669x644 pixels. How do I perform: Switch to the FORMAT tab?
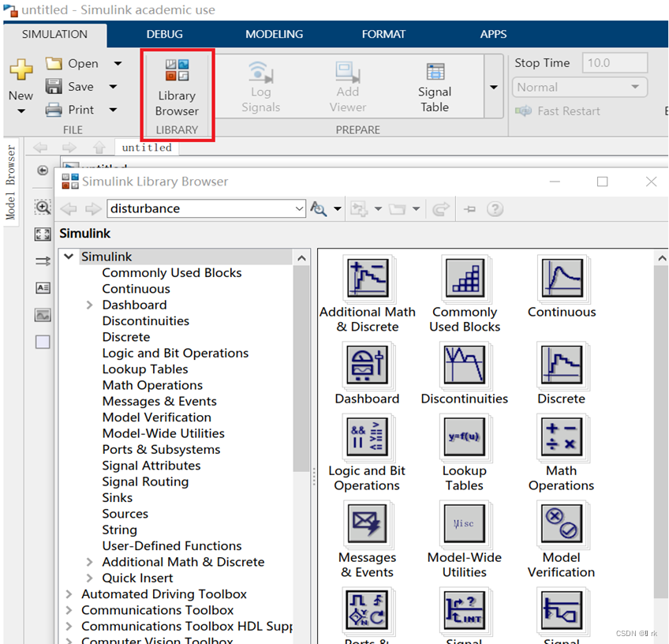click(383, 34)
